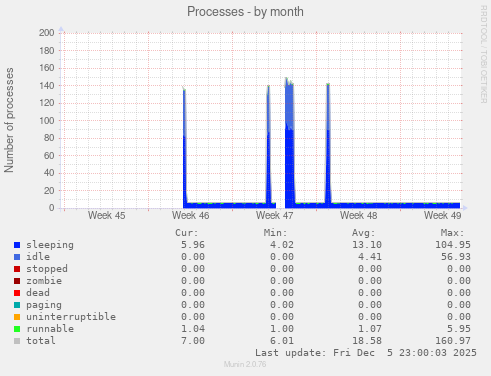Click runnable current value 1.04
The height and width of the screenshot is (376, 491).
(193, 329)
